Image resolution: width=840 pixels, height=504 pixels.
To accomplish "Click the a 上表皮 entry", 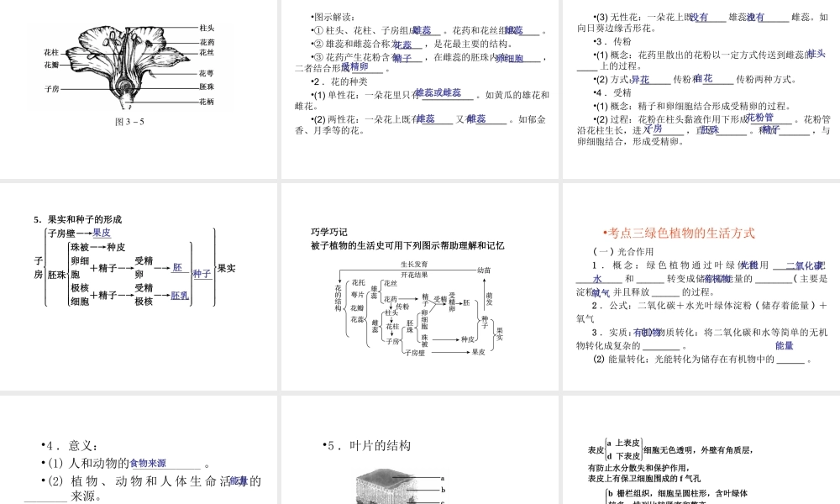I will (x=624, y=443).
